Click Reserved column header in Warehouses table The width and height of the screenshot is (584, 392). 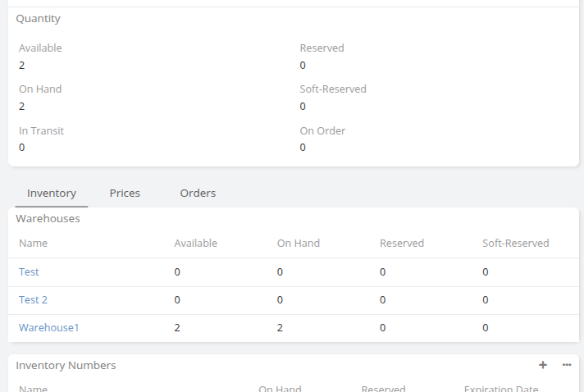401,244
